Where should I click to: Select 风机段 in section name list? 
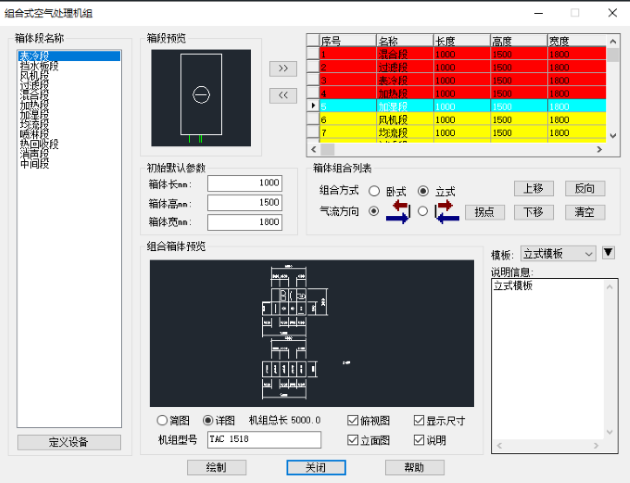pos(35,76)
